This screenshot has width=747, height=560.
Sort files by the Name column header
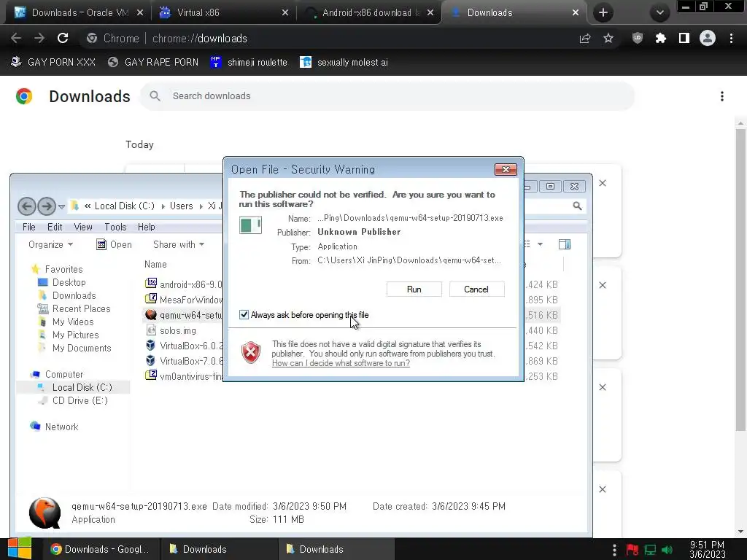tap(156, 264)
